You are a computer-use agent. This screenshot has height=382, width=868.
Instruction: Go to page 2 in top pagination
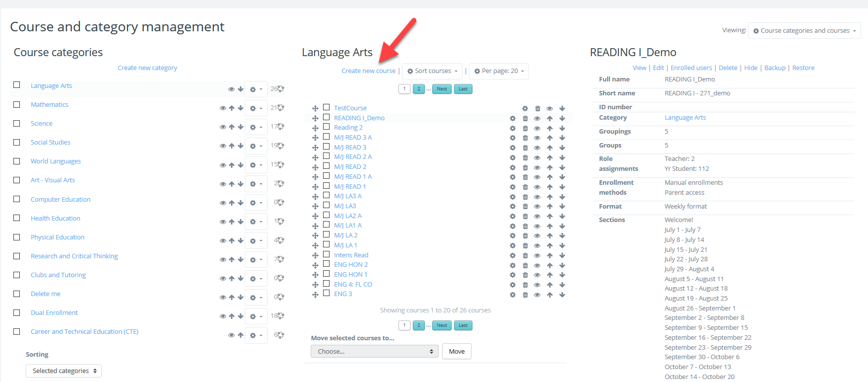click(x=419, y=89)
